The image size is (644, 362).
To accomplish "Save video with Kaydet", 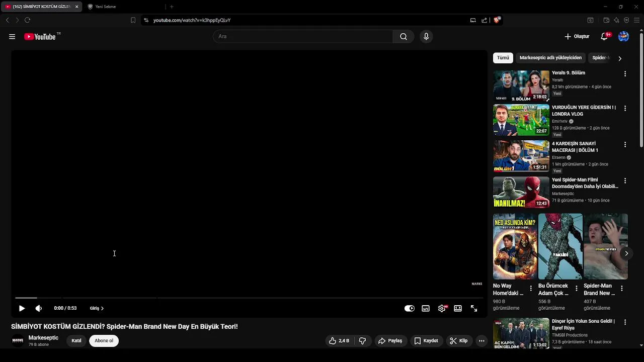I will [x=426, y=341].
